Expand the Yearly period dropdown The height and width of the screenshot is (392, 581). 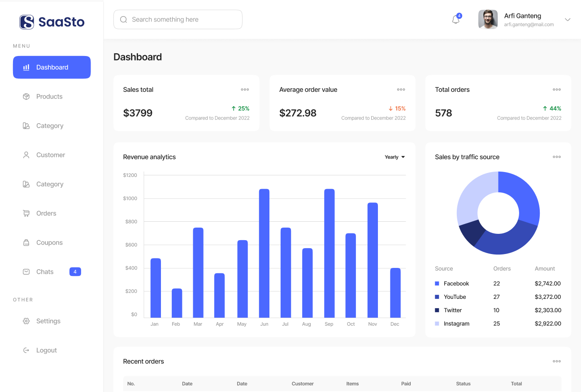tap(395, 157)
